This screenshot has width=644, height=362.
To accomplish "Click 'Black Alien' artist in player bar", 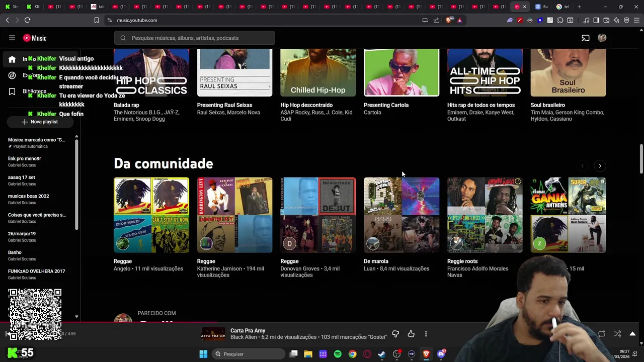I will pyautogui.click(x=244, y=337).
